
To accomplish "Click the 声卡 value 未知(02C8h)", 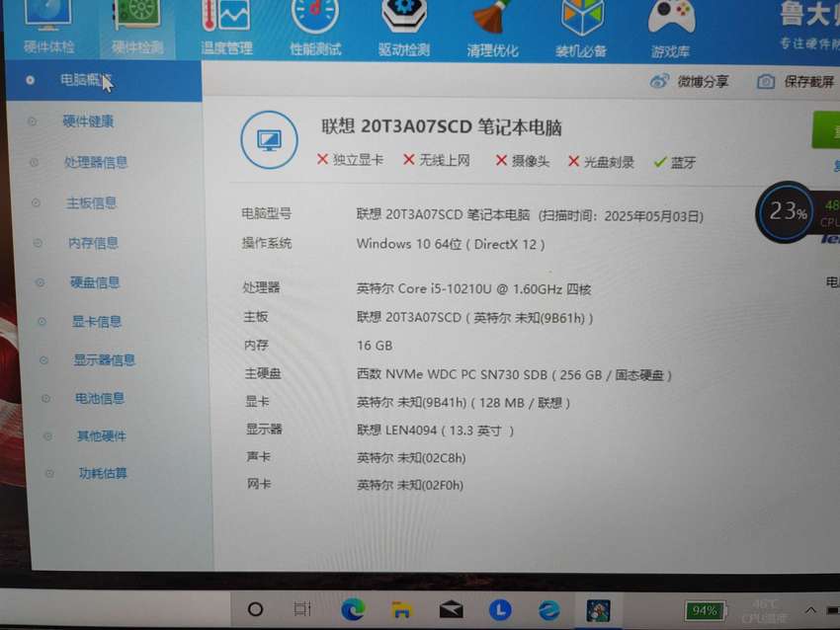I will (x=411, y=458).
